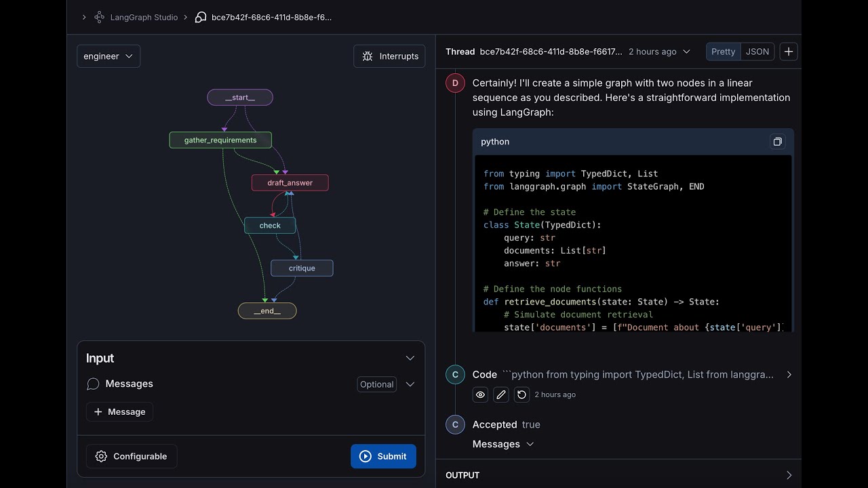Click the pencil edit icon under Code
This screenshot has height=488, width=868.
(x=500, y=394)
